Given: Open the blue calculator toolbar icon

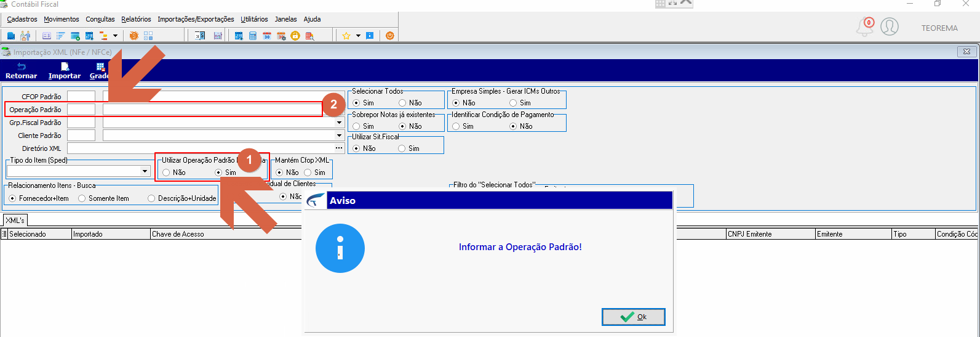Looking at the screenshot, I should point(253,36).
